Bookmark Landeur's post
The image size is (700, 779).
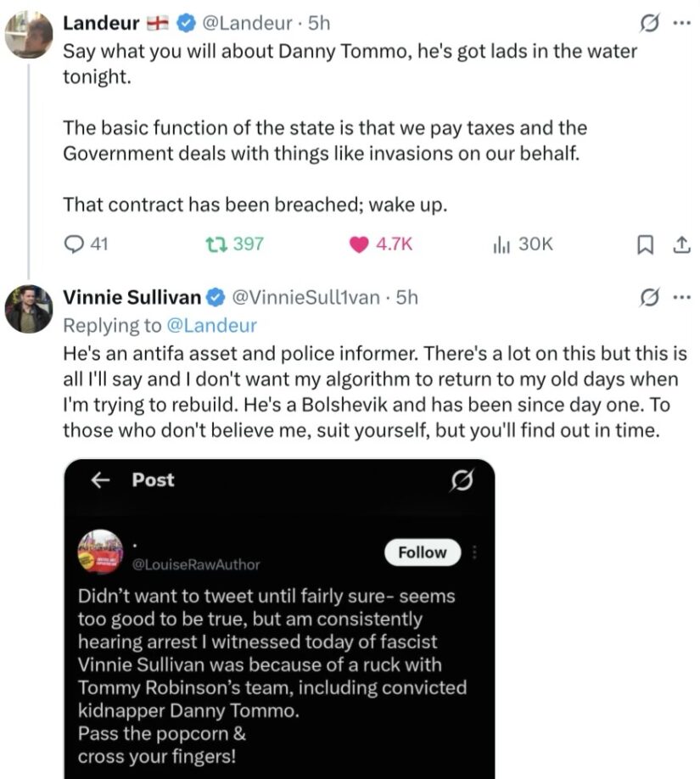click(x=645, y=244)
